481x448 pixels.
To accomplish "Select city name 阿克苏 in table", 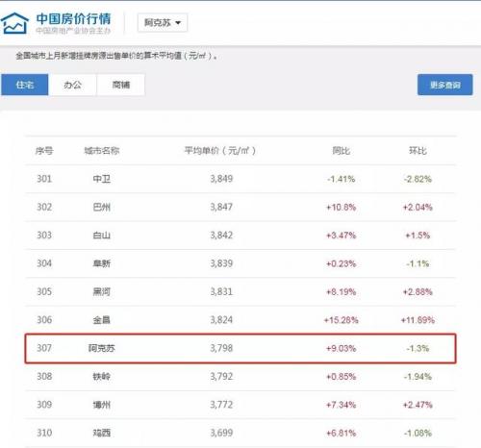I will 102,348.
